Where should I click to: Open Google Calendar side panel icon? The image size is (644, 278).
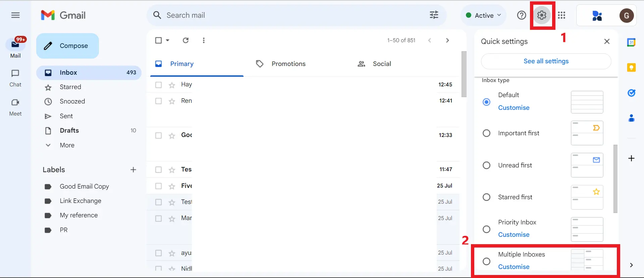click(x=631, y=42)
